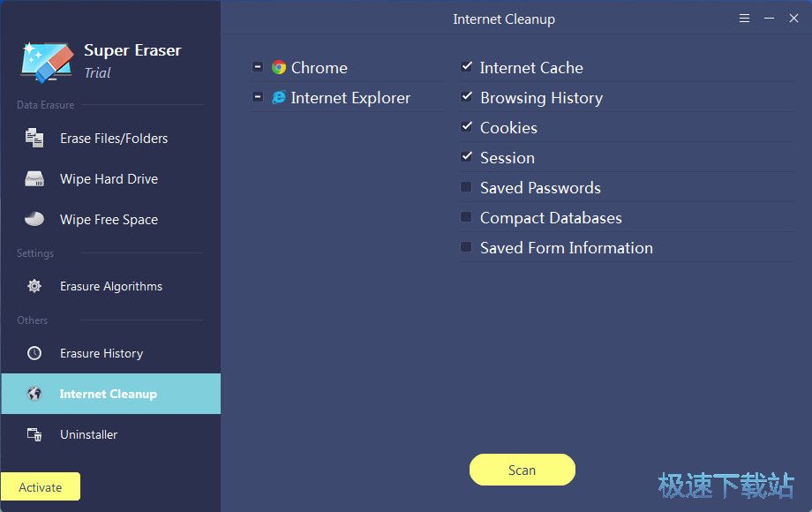Image resolution: width=812 pixels, height=512 pixels.
Task: Click the Super Eraser logo
Action: pos(48,60)
